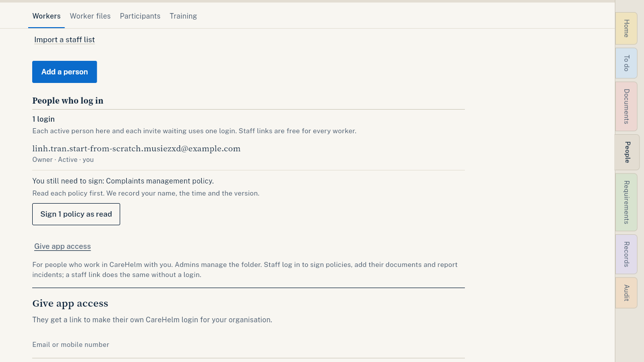The height and width of the screenshot is (362, 644).
Task: Open the Workers tab
Action: pyautogui.click(x=46, y=16)
